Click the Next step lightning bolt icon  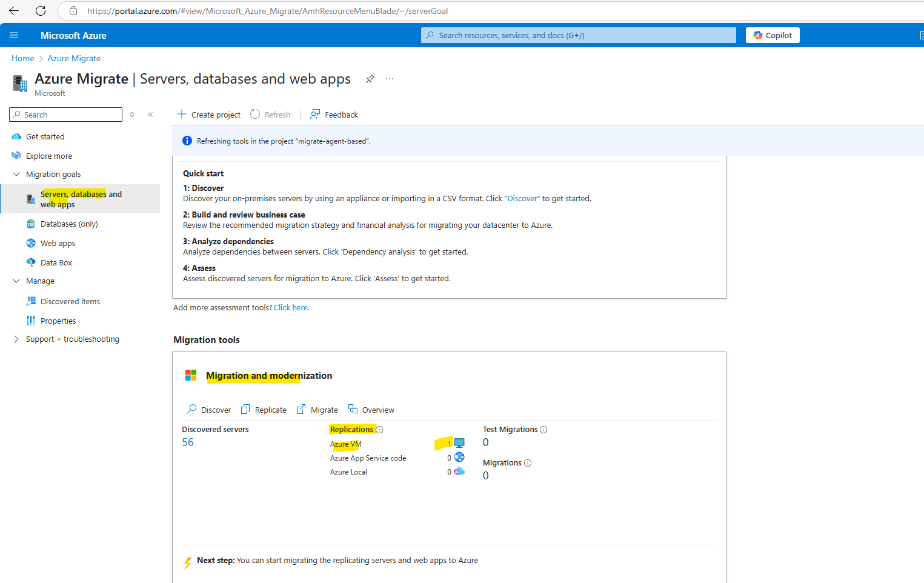[x=188, y=562]
